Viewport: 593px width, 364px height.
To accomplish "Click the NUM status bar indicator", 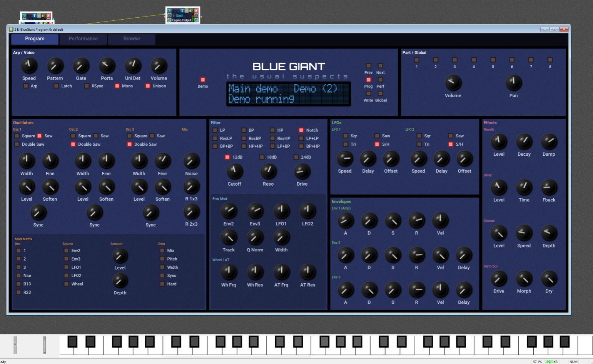I will click(573, 362).
